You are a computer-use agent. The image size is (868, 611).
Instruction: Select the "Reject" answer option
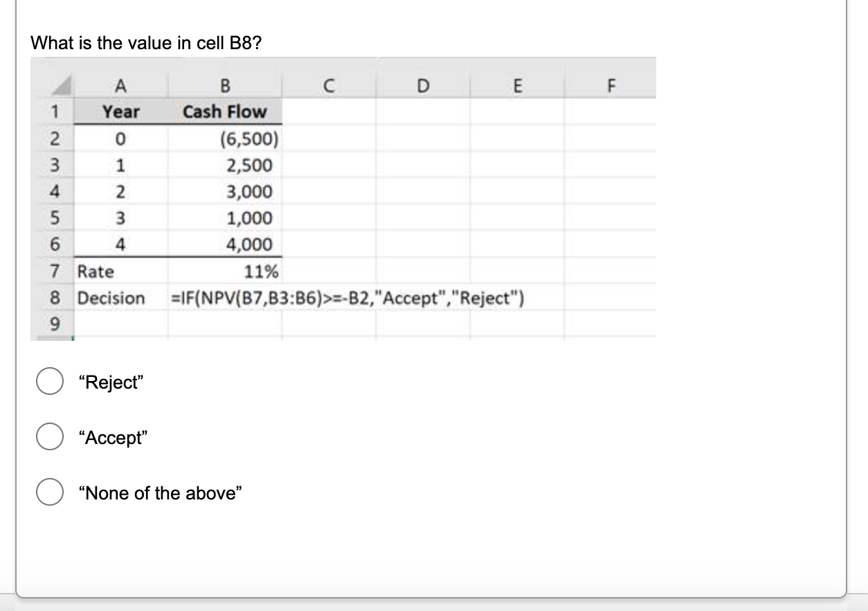[x=49, y=380]
